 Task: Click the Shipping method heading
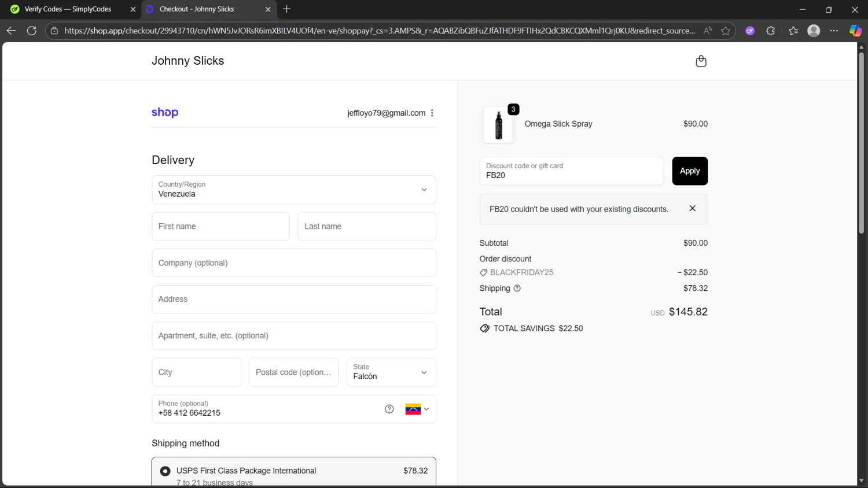pyautogui.click(x=185, y=443)
